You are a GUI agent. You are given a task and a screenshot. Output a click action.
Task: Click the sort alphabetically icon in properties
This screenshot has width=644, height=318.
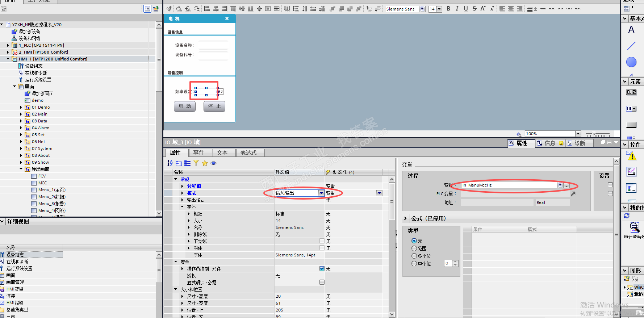170,163
